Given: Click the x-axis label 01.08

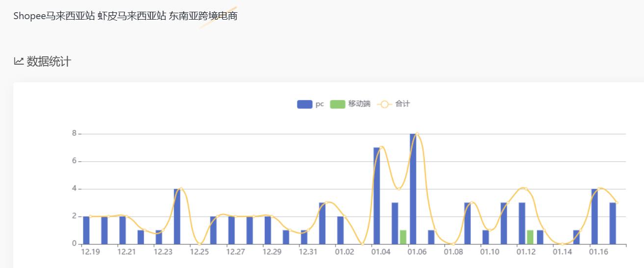Looking at the screenshot, I should pyautogui.click(x=453, y=252).
